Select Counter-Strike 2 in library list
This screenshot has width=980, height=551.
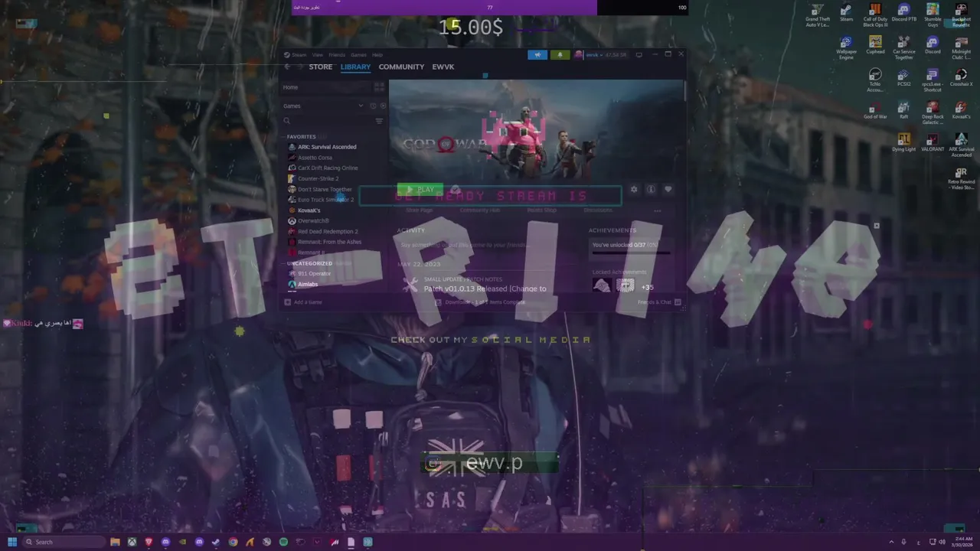pos(313,178)
